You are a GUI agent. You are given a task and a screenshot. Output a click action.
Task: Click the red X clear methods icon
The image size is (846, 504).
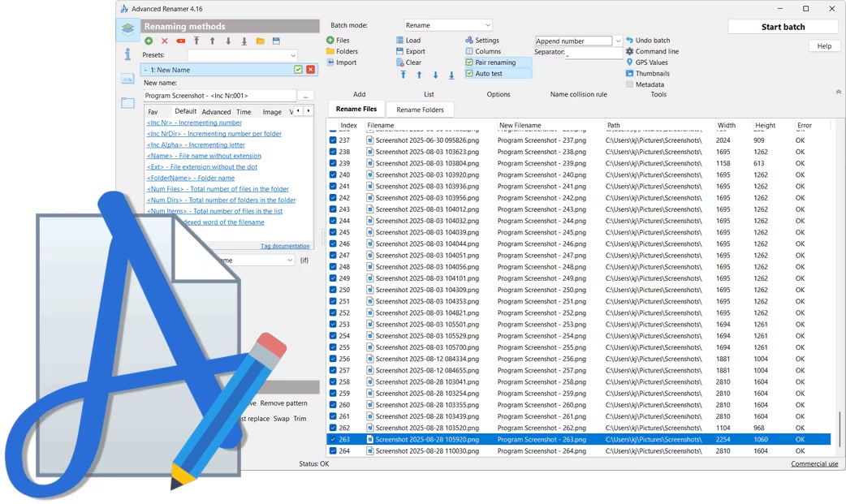pyautogui.click(x=165, y=41)
